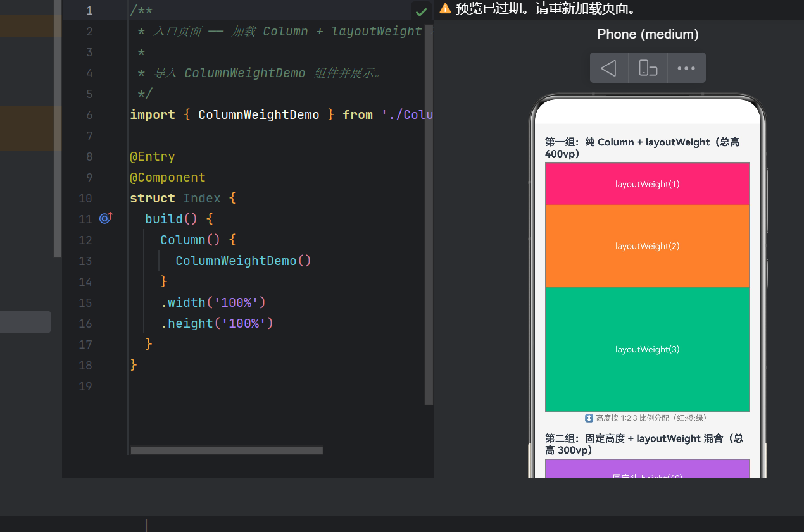The height and width of the screenshot is (532, 804).
Task: Click the horizontal scrollbar of the code editor
Action: pos(227,450)
